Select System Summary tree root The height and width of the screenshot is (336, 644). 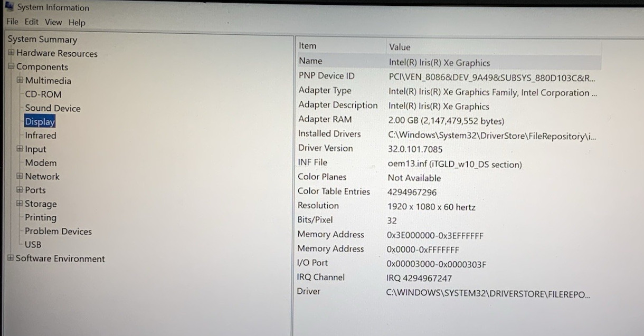tap(42, 40)
